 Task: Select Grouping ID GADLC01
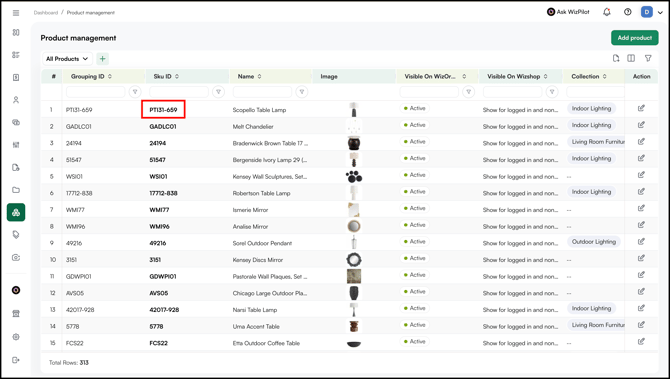(x=79, y=126)
